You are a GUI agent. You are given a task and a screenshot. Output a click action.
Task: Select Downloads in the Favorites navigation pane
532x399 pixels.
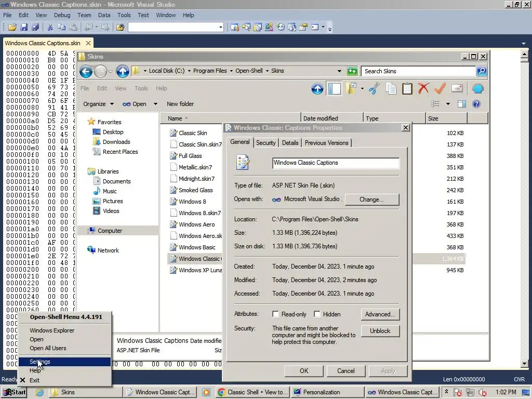pos(116,142)
